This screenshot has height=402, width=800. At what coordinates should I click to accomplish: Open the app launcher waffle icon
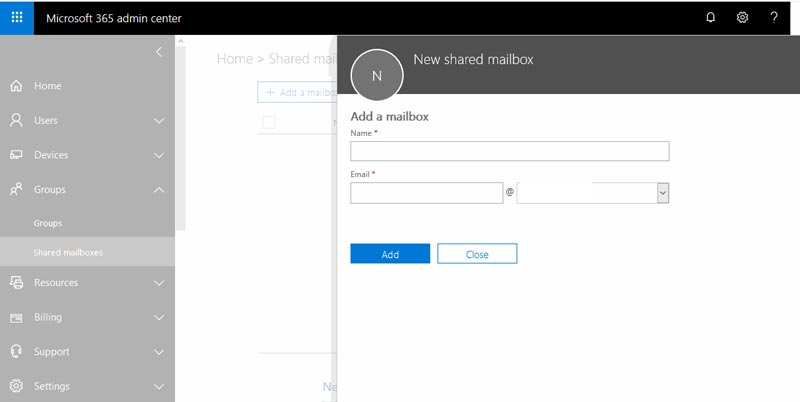[x=17, y=17]
